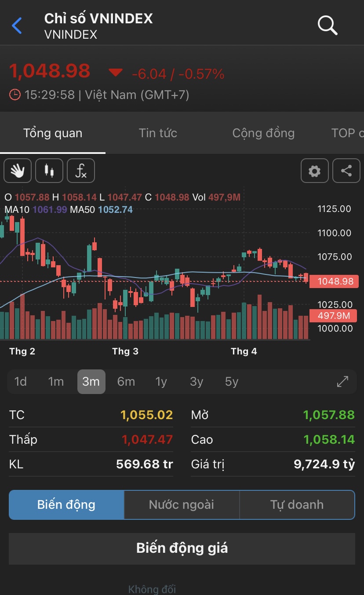Select the 6m timeframe
The height and width of the screenshot is (595, 364).
(x=126, y=381)
